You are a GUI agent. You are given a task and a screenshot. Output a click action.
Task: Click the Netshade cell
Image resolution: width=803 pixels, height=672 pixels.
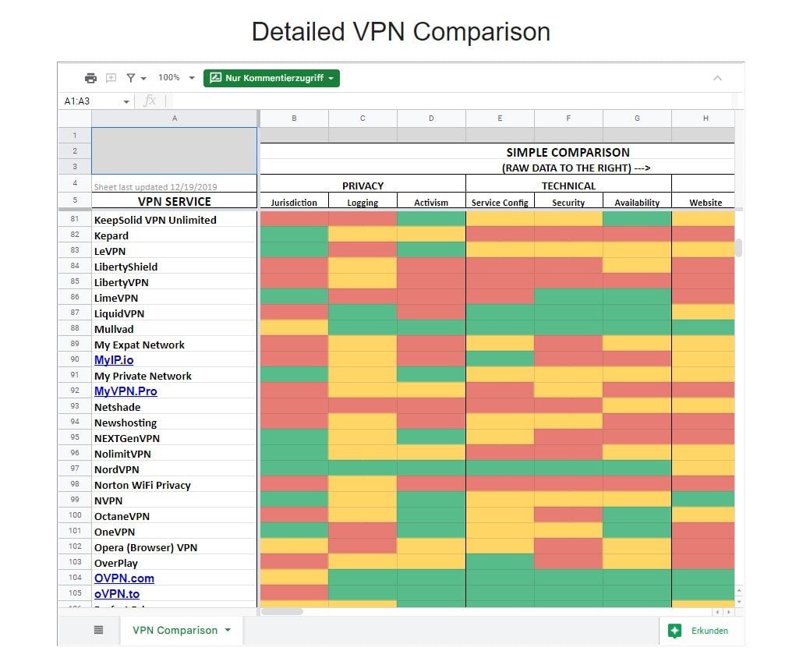(x=174, y=407)
